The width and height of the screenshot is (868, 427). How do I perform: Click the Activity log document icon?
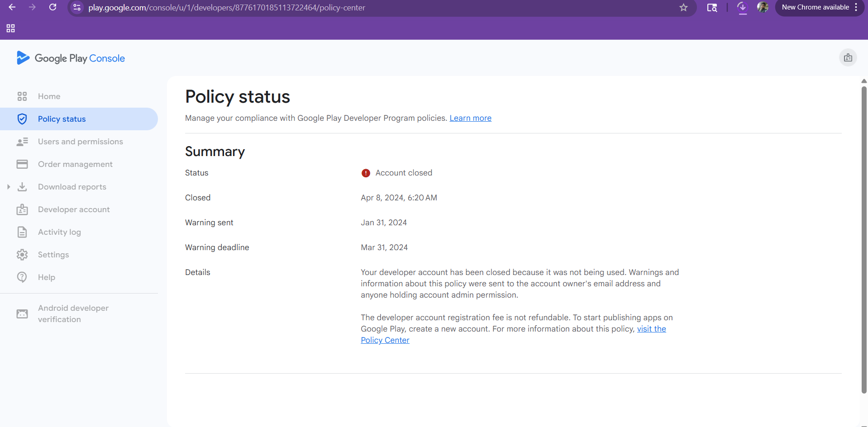point(22,232)
